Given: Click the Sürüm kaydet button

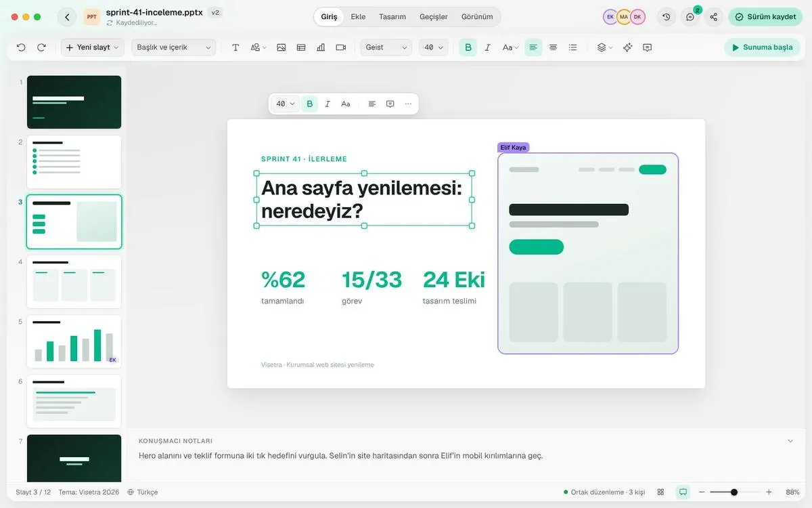Looking at the screenshot, I should coord(765,17).
